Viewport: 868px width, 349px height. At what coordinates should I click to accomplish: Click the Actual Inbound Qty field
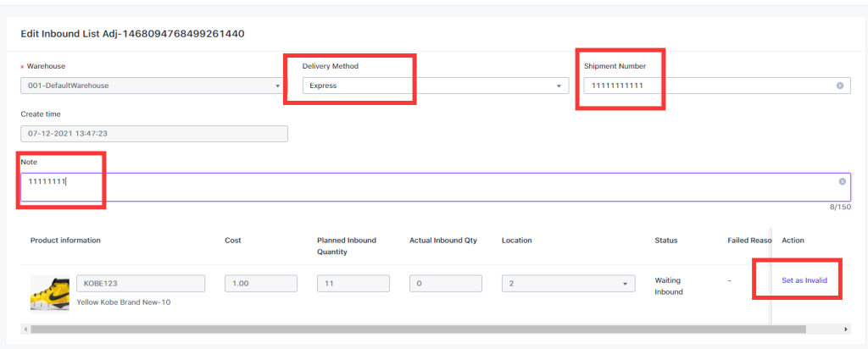(x=446, y=284)
